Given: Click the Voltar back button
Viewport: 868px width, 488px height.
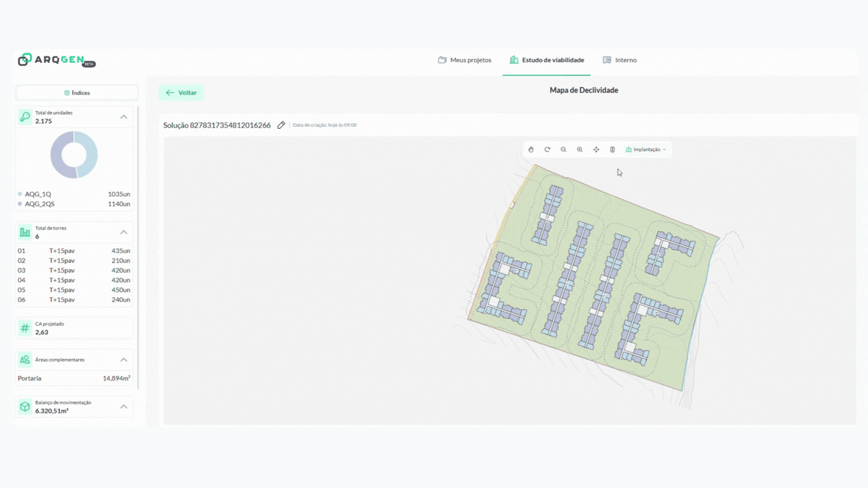Looking at the screenshot, I should [181, 93].
